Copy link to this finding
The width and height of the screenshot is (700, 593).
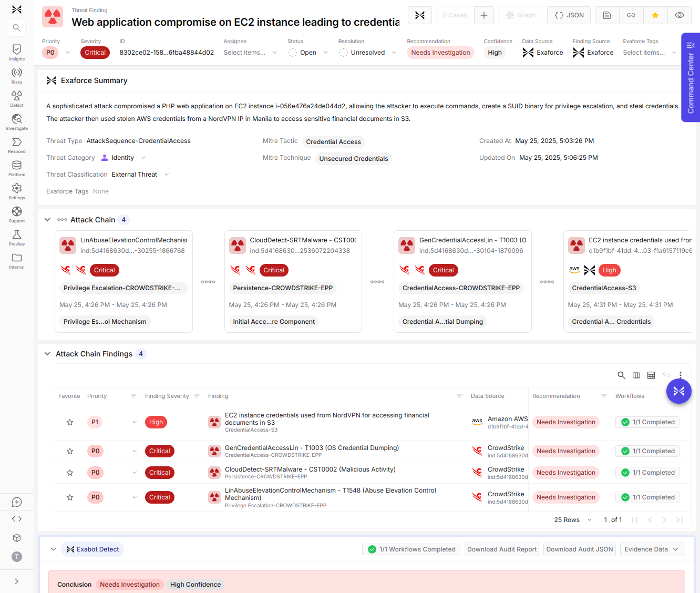tap(631, 15)
